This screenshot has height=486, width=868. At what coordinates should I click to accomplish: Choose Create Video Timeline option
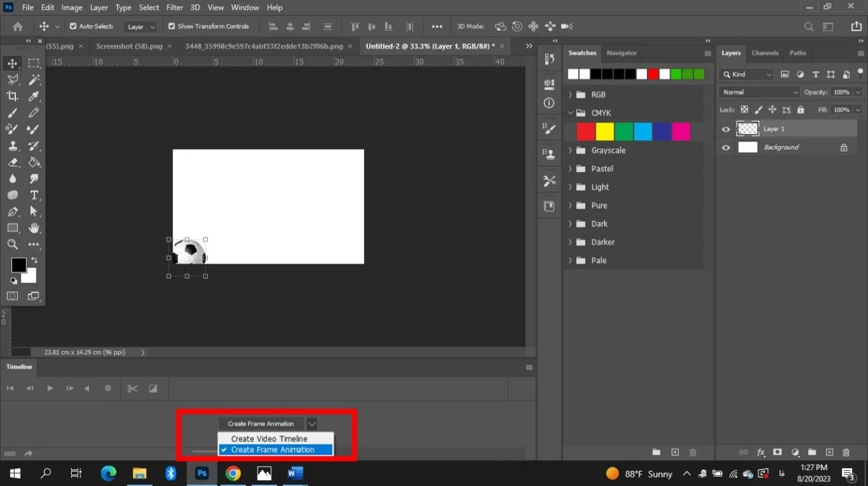click(276, 439)
